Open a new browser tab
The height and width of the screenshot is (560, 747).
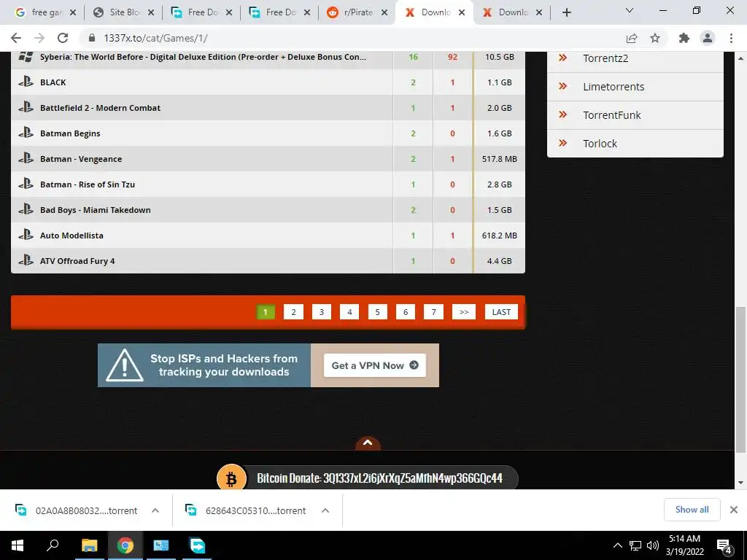pos(566,12)
